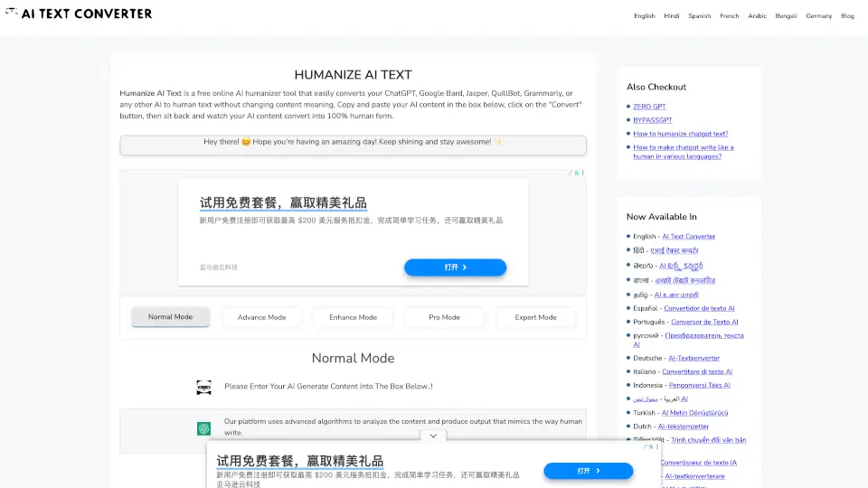Image resolution: width=868 pixels, height=488 pixels.
Task: Open the Blog page
Action: coord(847,16)
